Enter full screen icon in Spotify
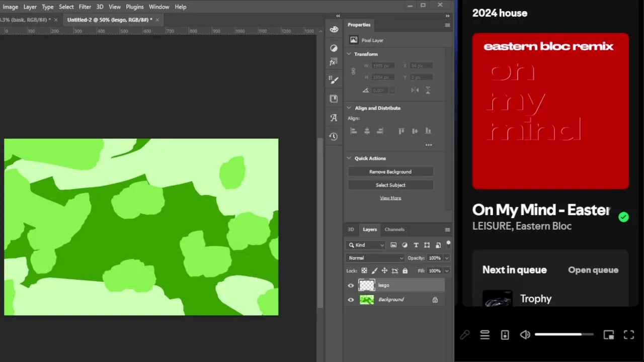The image size is (644, 362). 629,335
